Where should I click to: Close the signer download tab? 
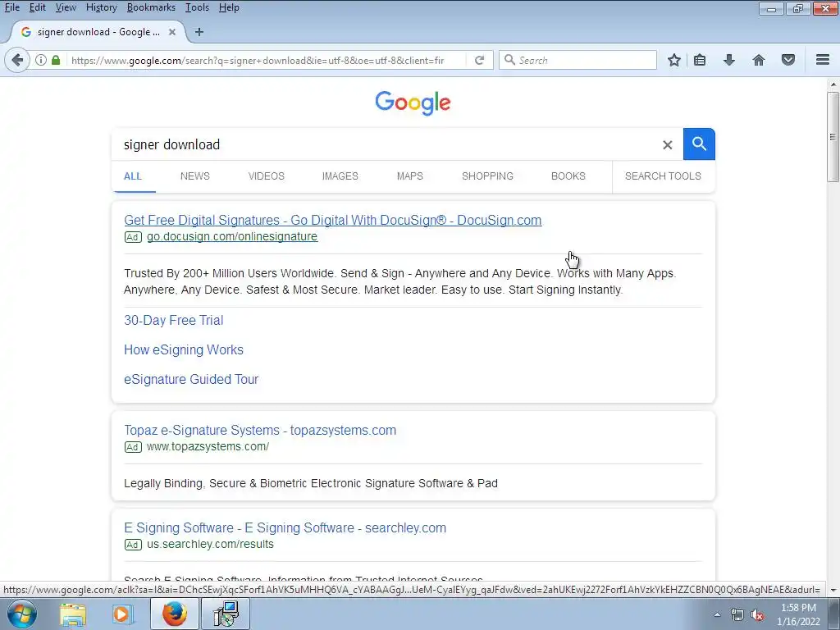click(x=172, y=32)
